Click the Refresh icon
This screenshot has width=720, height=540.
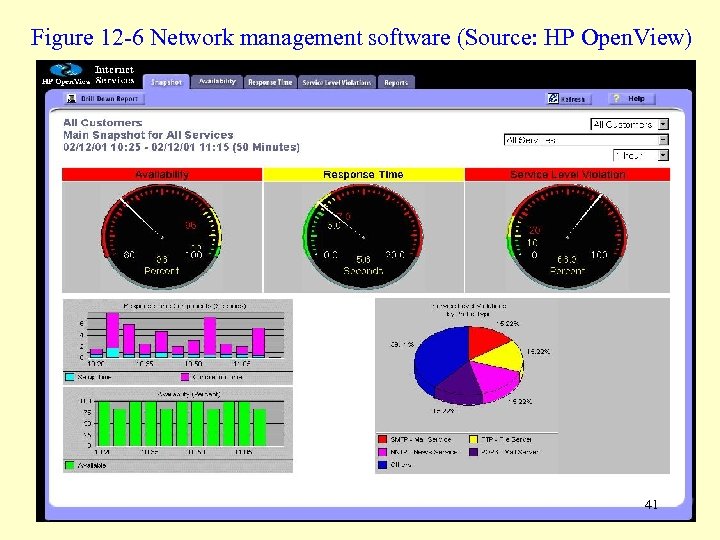[553, 98]
